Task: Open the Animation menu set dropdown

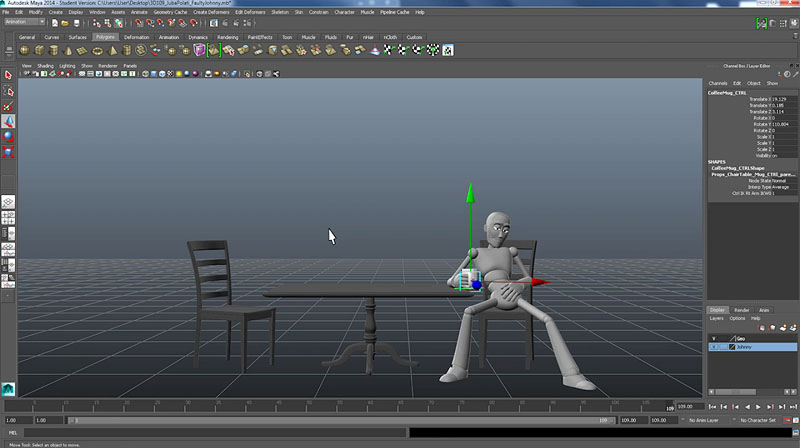Action: (x=25, y=21)
